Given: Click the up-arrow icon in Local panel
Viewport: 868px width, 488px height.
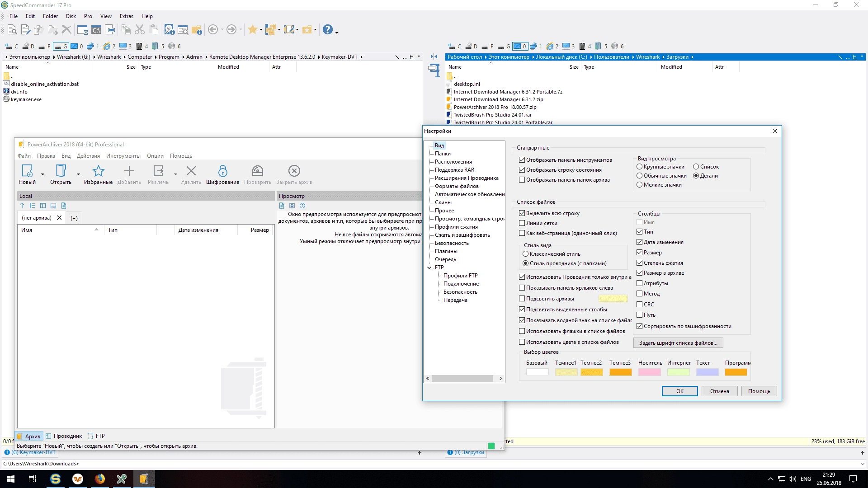Looking at the screenshot, I should tap(22, 206).
